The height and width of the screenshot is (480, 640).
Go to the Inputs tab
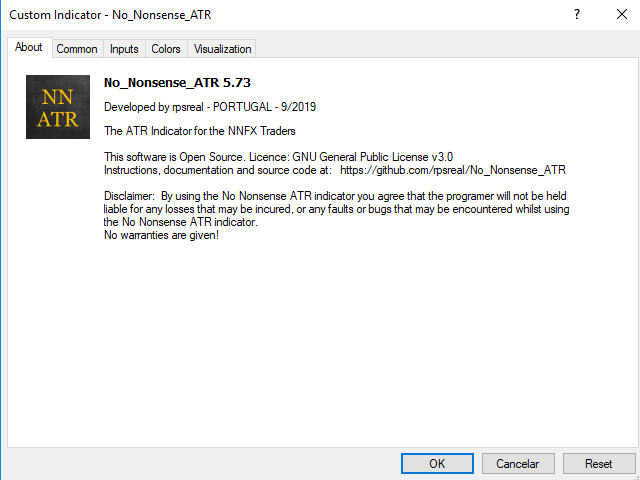(124, 49)
